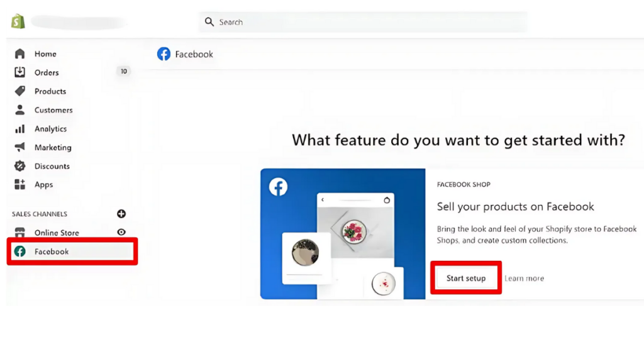Click the Analytics bar chart icon
Screen dimensions: 644x337
(19, 128)
